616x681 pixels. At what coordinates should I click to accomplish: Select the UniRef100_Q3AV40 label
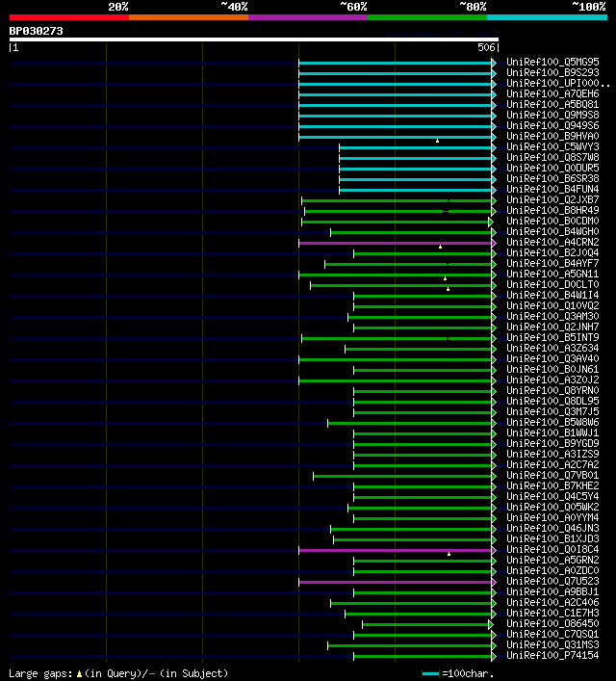[552, 358]
